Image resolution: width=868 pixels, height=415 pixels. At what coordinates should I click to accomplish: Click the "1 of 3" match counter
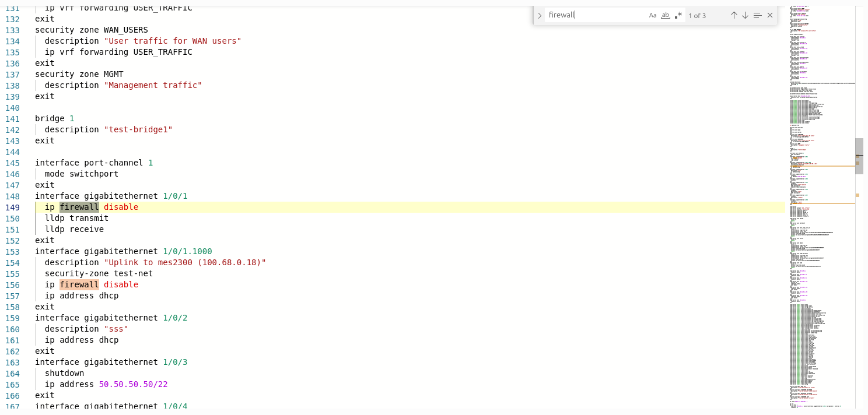[x=697, y=16]
